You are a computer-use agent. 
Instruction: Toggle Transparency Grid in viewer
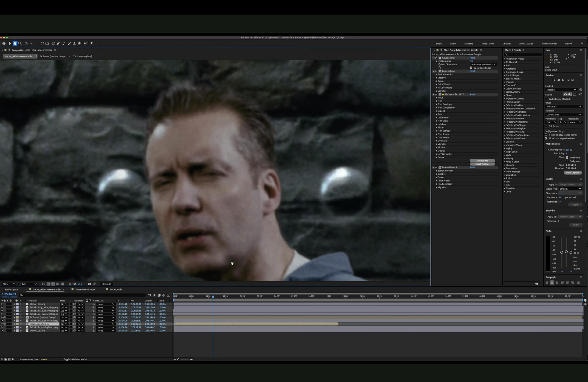coord(48,284)
